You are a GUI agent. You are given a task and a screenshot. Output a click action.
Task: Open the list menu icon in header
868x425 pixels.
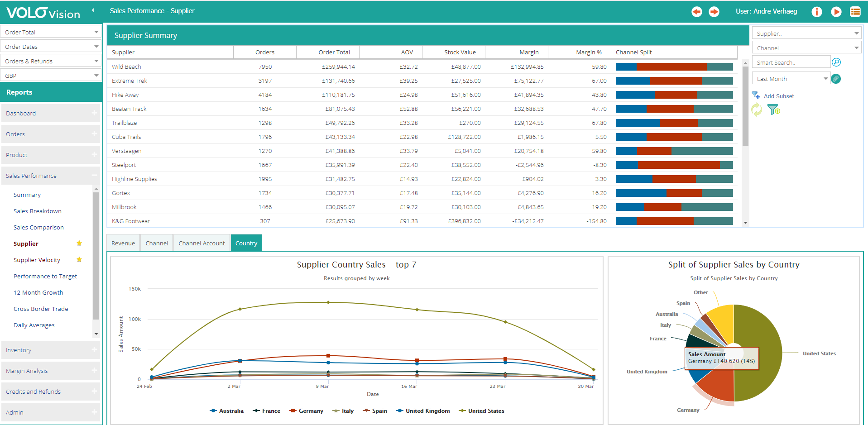tap(855, 12)
